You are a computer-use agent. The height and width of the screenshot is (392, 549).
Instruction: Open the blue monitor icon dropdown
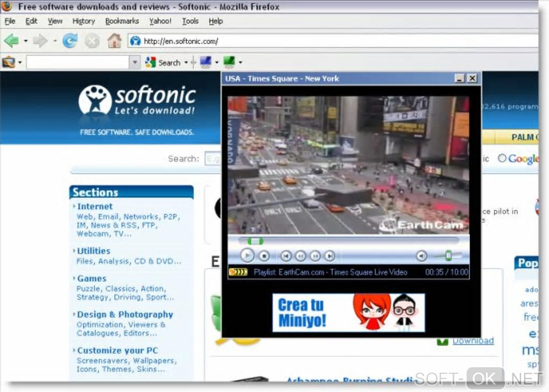pos(217,62)
